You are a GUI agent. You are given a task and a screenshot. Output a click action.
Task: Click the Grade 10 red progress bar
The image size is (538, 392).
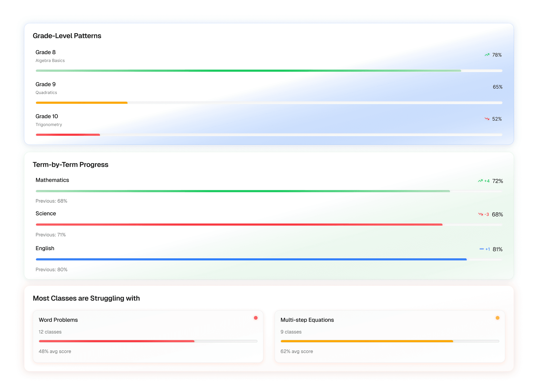point(68,135)
